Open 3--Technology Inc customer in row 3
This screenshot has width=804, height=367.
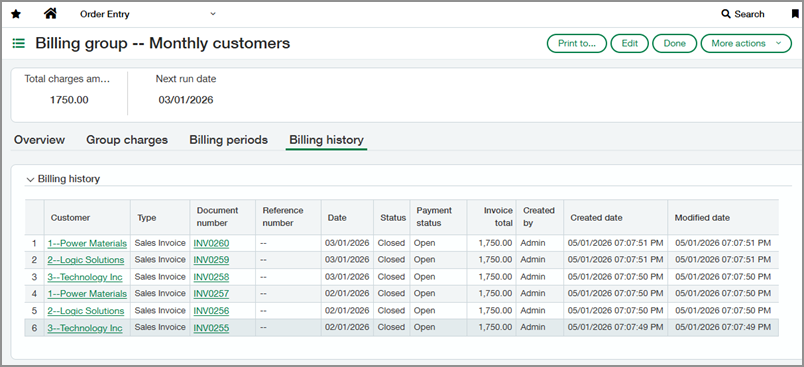pyautogui.click(x=85, y=277)
